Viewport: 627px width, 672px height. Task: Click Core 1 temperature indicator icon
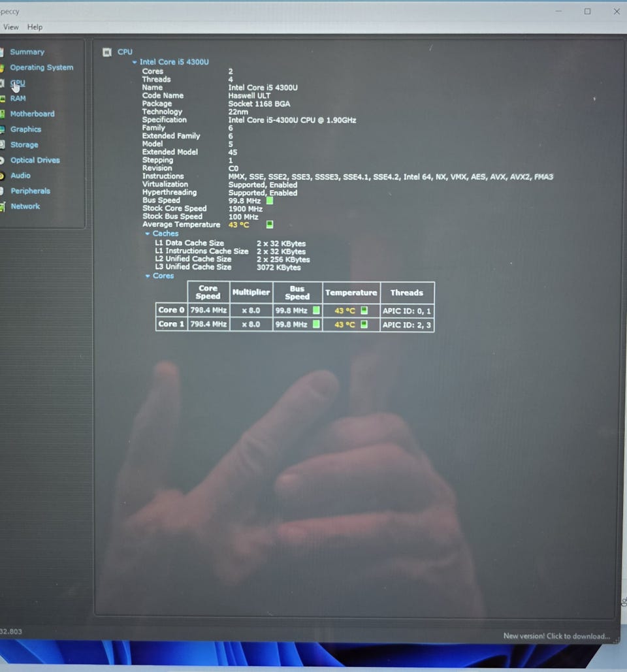364,324
